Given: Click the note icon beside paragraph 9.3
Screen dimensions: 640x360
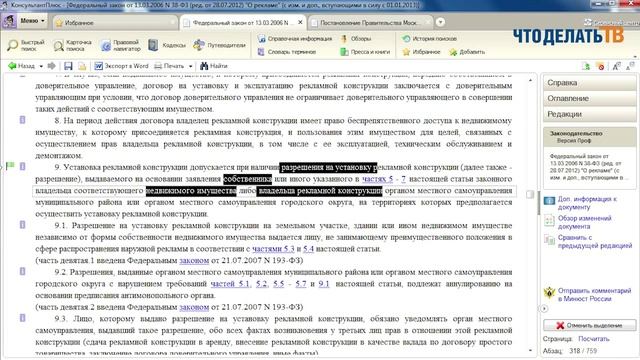Looking at the screenshot, I should pyautogui.click(x=22, y=318).
